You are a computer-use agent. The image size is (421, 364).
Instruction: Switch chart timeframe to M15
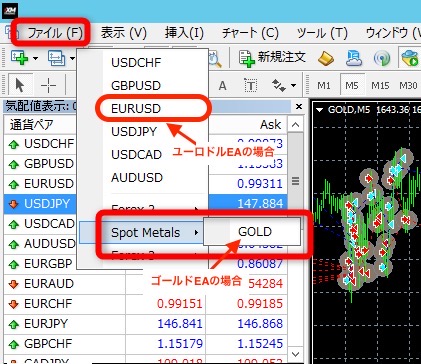[x=380, y=86]
